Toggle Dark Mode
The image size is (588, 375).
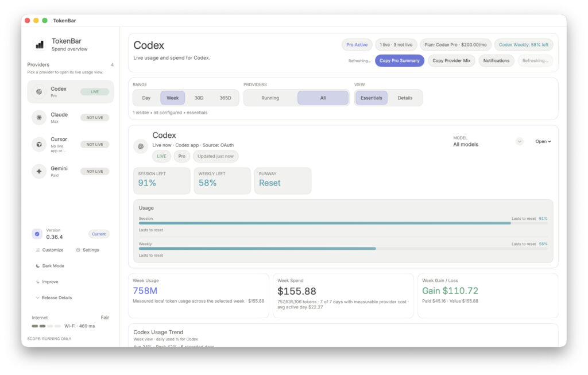(50, 266)
